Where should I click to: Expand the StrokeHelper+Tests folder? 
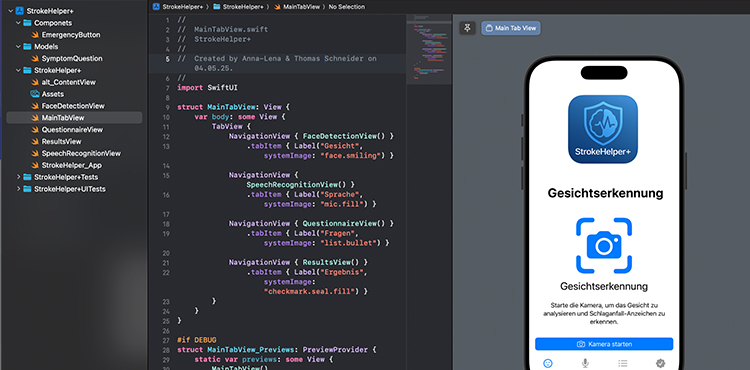pos(18,177)
